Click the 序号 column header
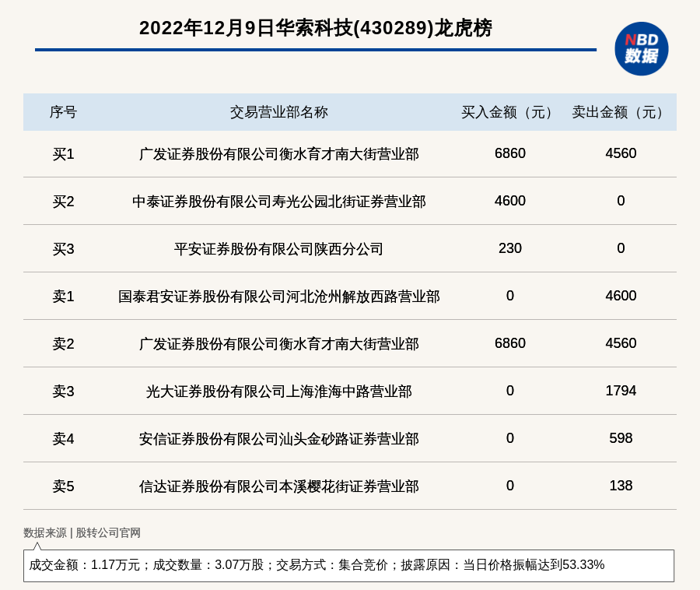Screen dimensions: 700x590 pos(63,112)
